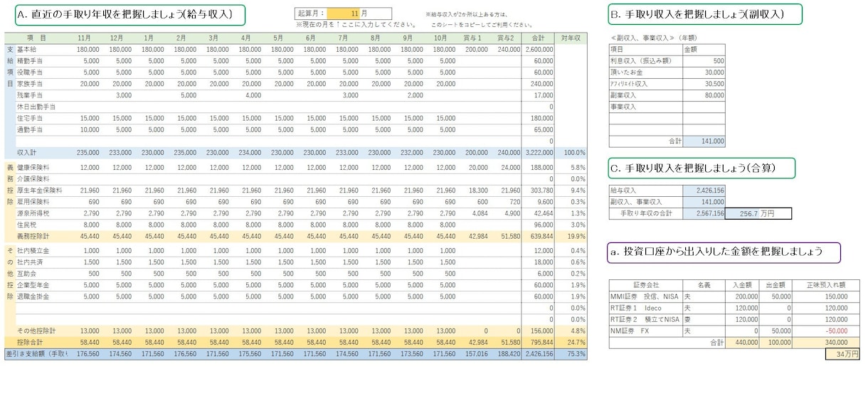Select the 17,000 overtime total cell
The height and width of the screenshot is (403, 868).
[539, 95]
